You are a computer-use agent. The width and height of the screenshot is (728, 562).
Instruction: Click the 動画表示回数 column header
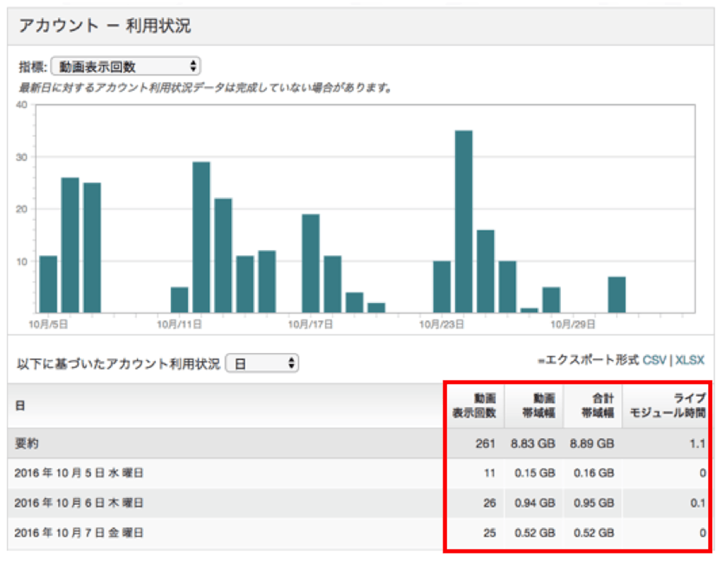click(475, 405)
